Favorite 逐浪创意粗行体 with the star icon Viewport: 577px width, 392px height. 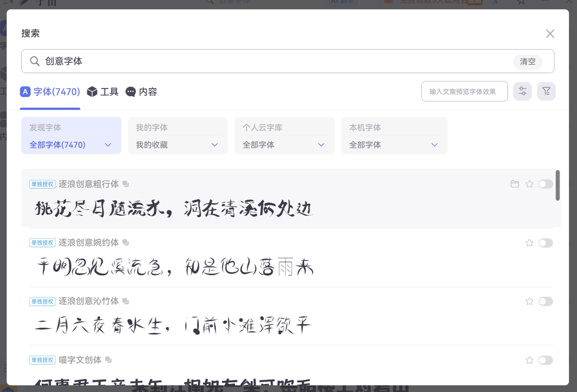pos(530,184)
